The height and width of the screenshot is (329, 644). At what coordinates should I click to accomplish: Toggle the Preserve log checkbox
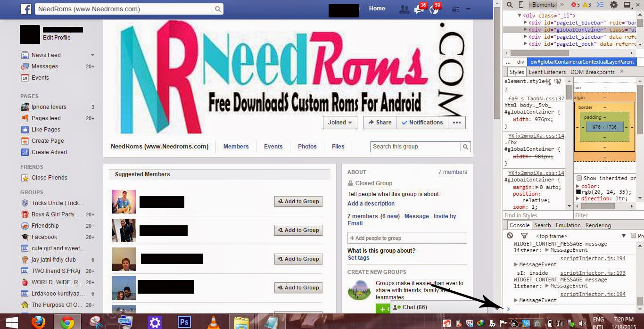point(633,236)
